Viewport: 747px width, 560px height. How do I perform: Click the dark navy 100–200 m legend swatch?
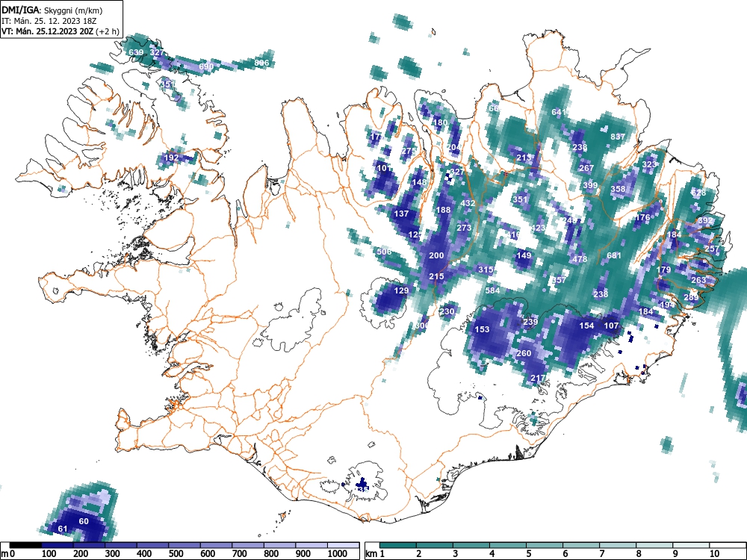58,545
